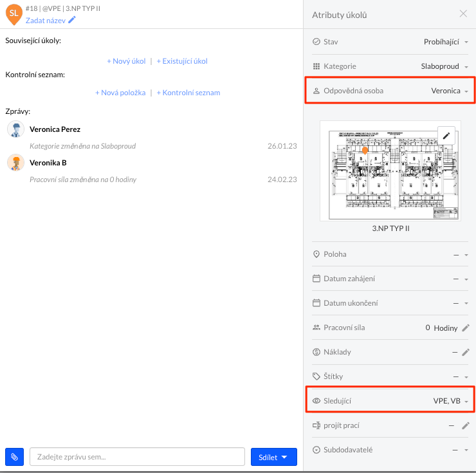Click the message input field

pyautogui.click(x=137, y=457)
